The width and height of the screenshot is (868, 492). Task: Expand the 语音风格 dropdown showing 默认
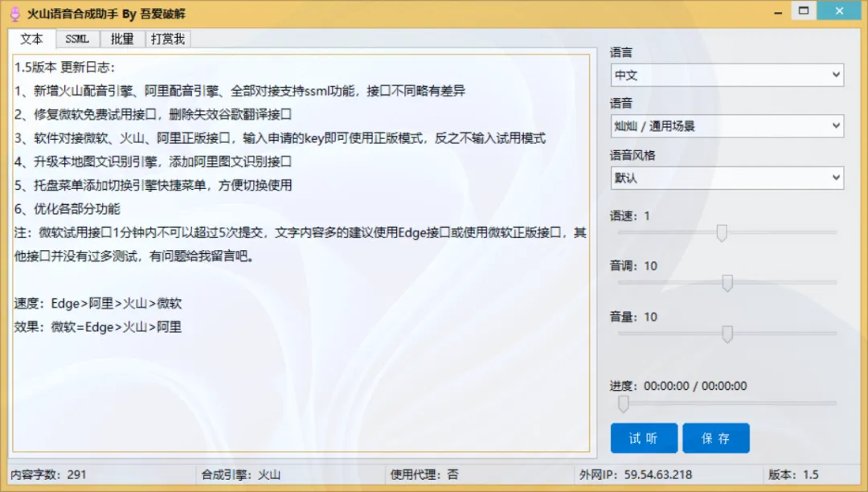(727, 178)
